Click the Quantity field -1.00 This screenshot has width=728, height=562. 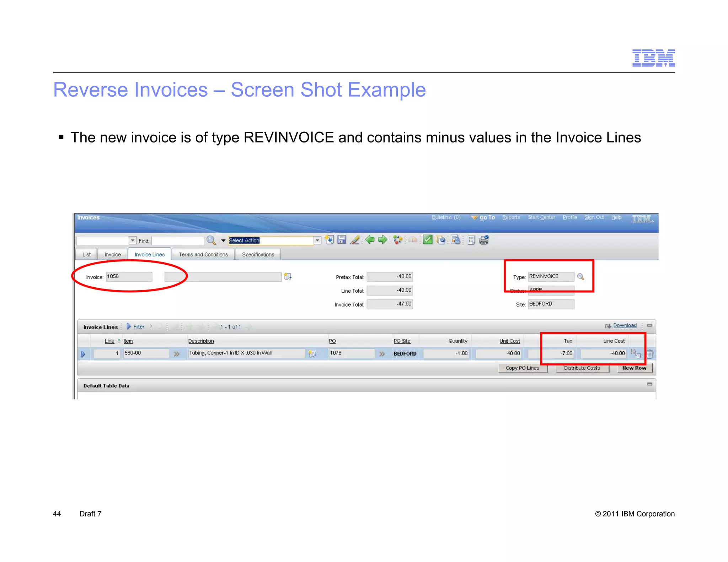[446, 353]
